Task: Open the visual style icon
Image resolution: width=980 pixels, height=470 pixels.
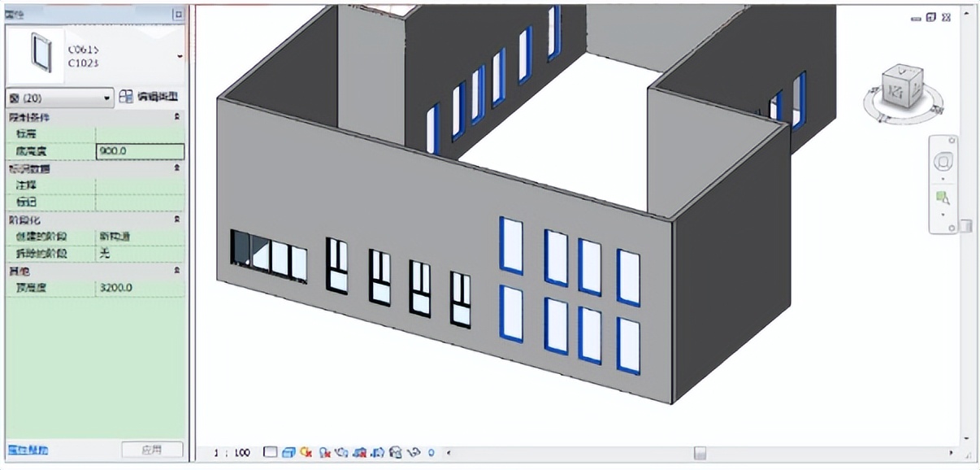Action: tap(289, 453)
